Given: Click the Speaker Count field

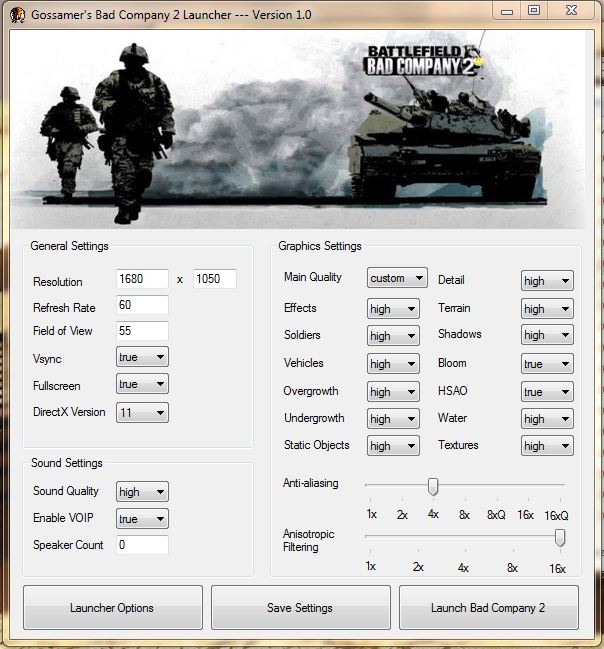Looking at the screenshot, I should (142, 545).
